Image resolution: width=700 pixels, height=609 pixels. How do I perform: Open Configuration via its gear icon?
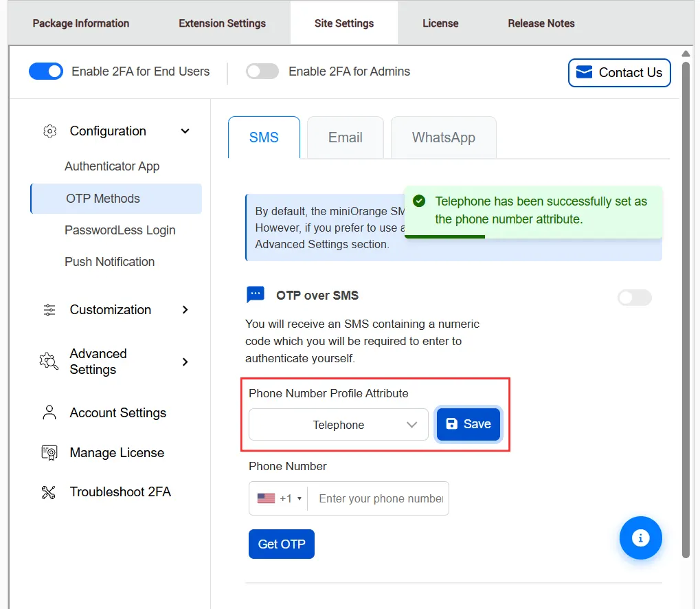click(49, 131)
